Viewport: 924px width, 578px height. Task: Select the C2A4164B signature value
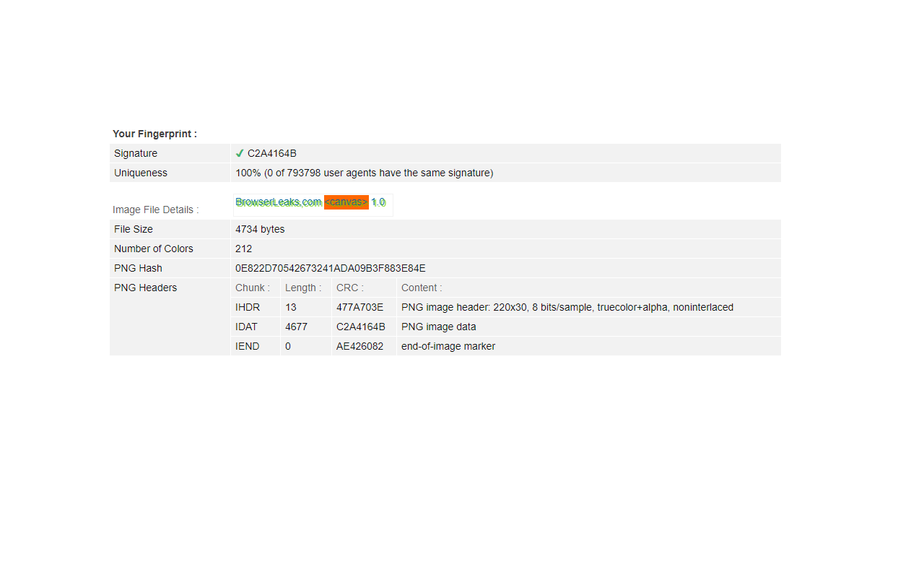tap(271, 153)
